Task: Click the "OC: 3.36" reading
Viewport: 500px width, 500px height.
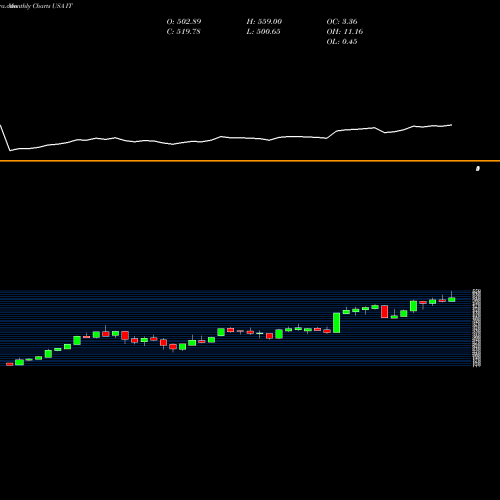Action: [342, 22]
